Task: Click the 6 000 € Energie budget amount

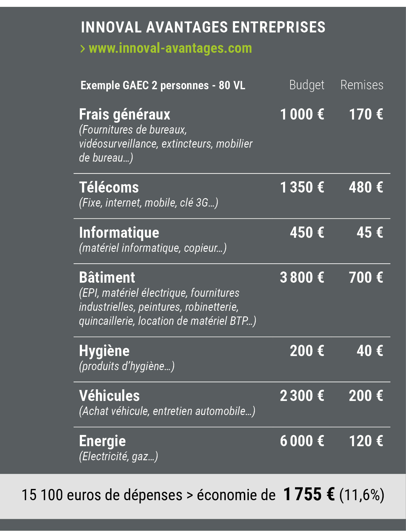Action: pos(302,441)
